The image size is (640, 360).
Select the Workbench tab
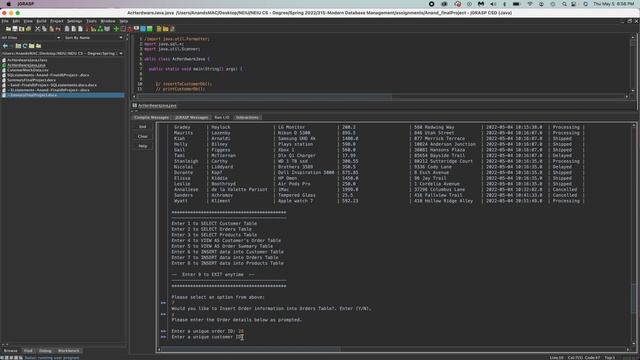point(68,351)
